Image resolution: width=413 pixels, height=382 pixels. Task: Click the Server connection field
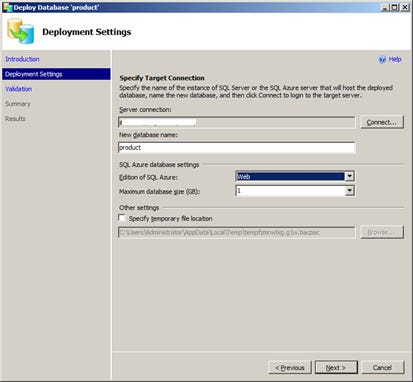[x=237, y=122]
